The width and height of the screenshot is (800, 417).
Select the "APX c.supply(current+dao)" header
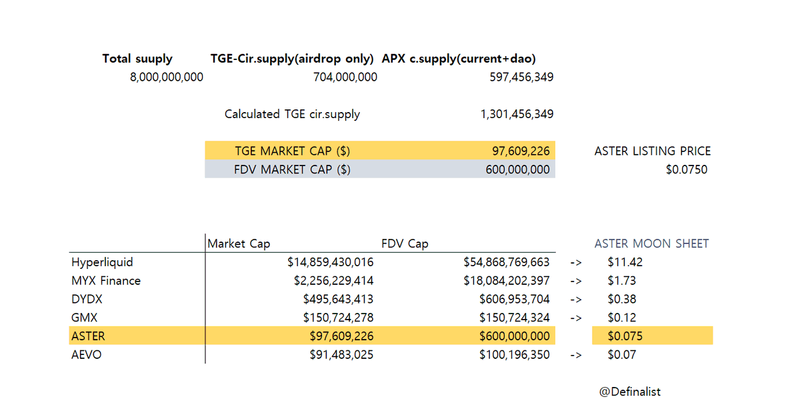(x=459, y=59)
